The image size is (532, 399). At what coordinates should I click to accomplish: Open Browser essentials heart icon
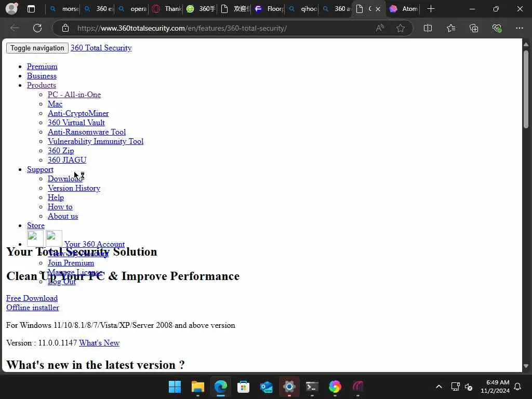tap(497, 28)
